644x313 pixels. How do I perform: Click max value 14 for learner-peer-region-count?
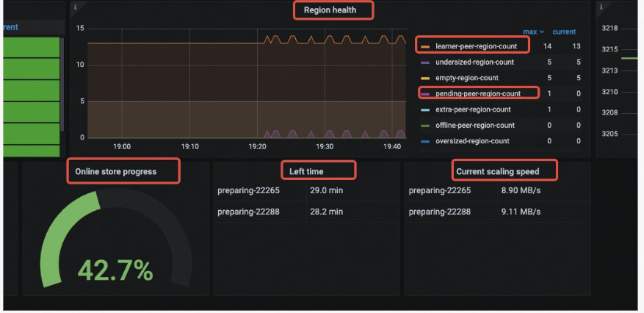pyautogui.click(x=548, y=46)
